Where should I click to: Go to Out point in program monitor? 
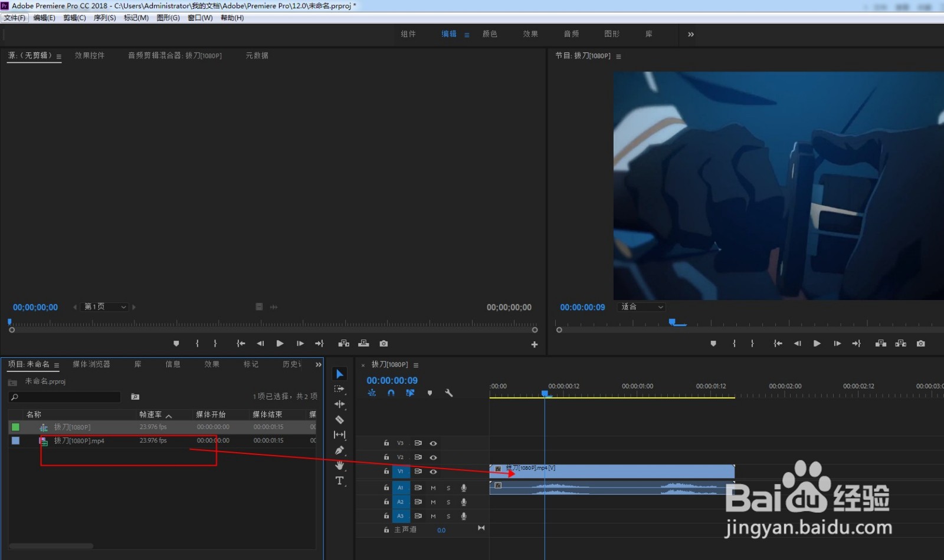(x=857, y=344)
